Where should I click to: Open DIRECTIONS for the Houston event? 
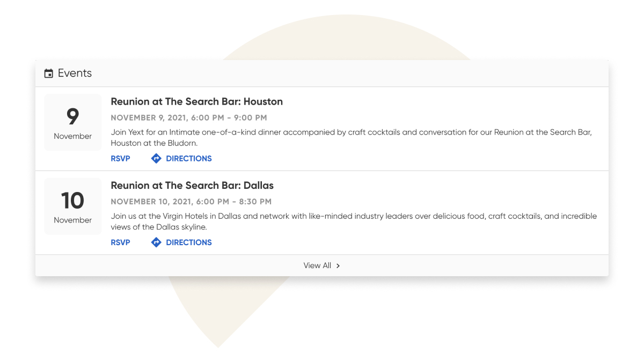188,158
